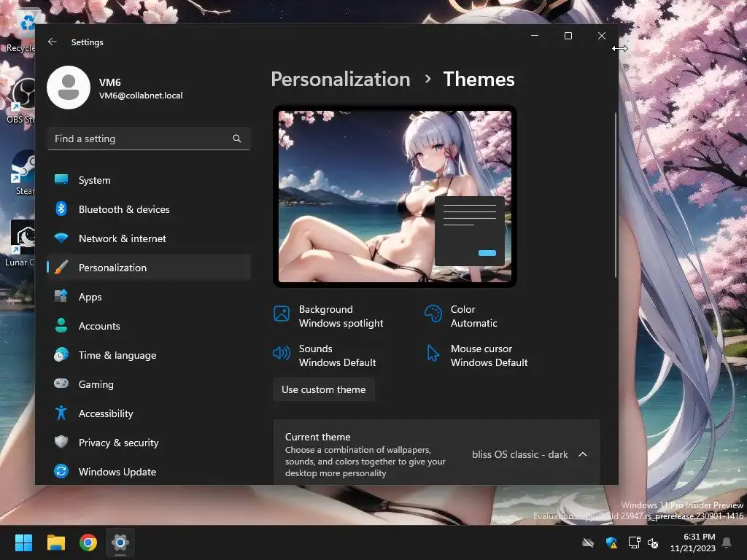Close the Settings window

[602, 36]
